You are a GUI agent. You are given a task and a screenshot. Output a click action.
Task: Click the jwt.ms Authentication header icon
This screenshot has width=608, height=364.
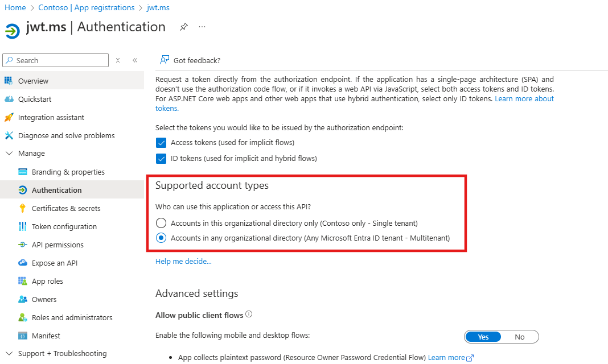(12, 31)
